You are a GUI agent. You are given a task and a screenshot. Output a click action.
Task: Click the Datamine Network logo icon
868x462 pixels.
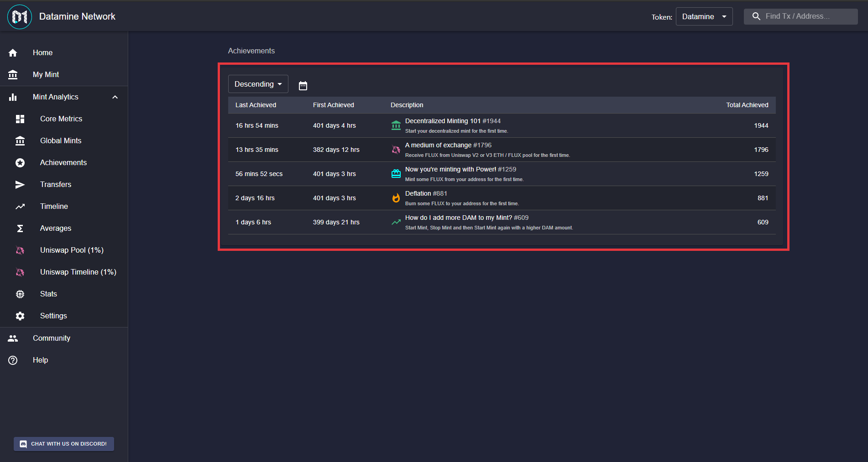(20, 17)
